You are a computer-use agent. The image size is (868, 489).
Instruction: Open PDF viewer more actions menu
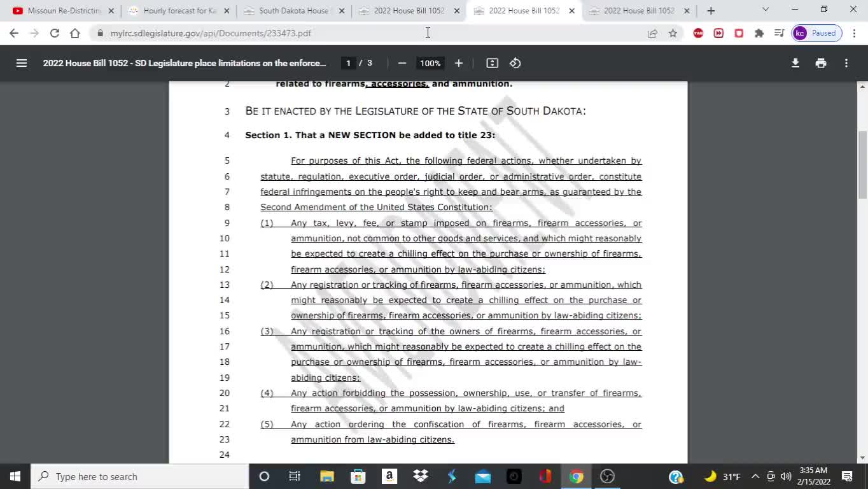click(x=846, y=63)
